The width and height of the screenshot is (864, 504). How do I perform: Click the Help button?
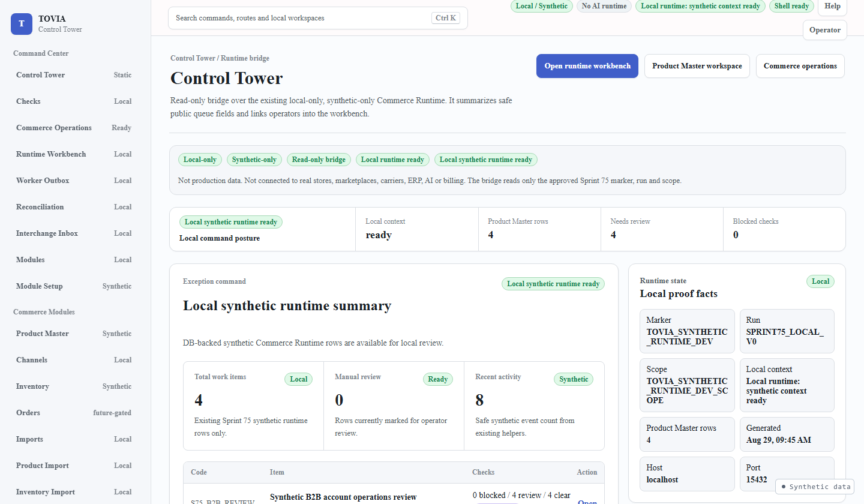pyautogui.click(x=832, y=6)
